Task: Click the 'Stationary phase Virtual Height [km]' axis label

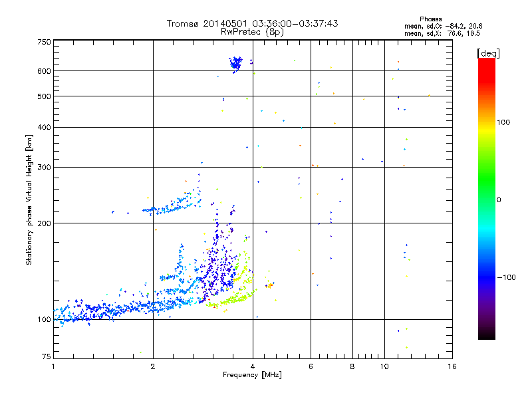Action: [x=29, y=199]
